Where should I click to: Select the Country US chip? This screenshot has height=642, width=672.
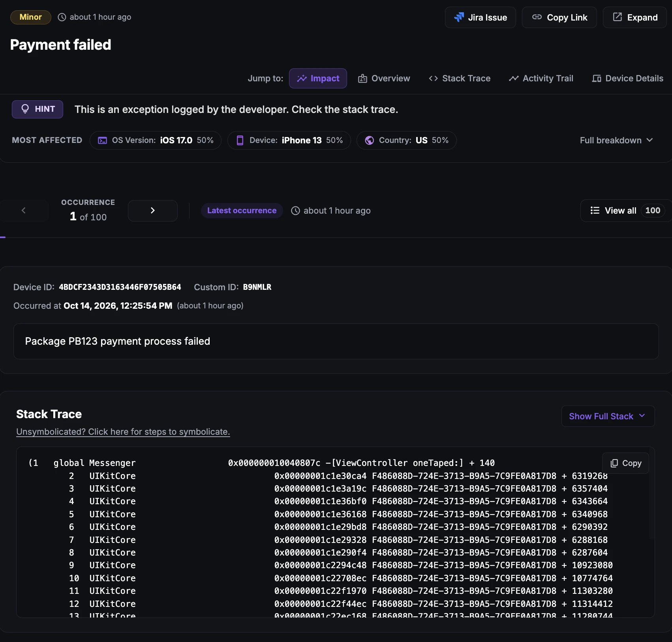point(406,140)
